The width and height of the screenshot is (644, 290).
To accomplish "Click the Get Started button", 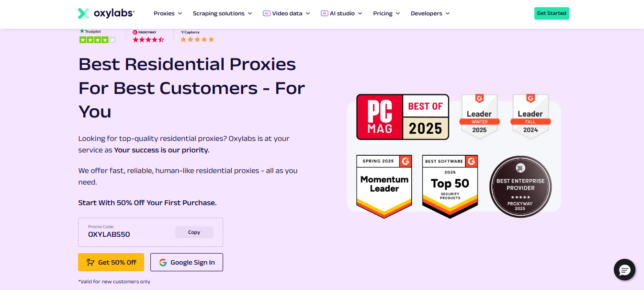I will coord(552,13).
